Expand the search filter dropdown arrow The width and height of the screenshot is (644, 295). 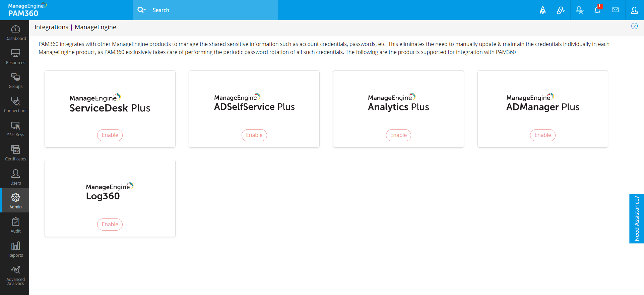point(145,10)
